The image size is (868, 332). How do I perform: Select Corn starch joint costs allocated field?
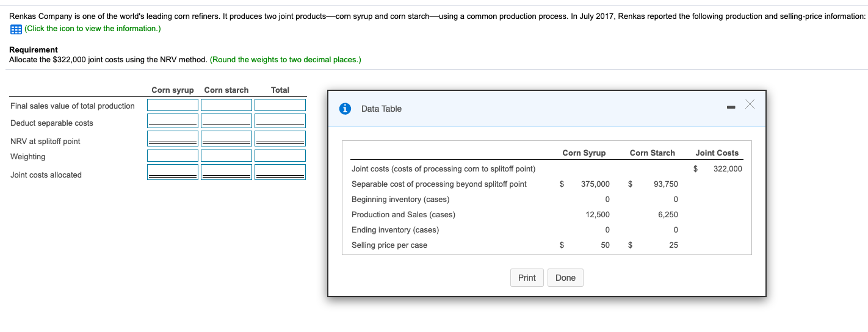click(x=226, y=171)
